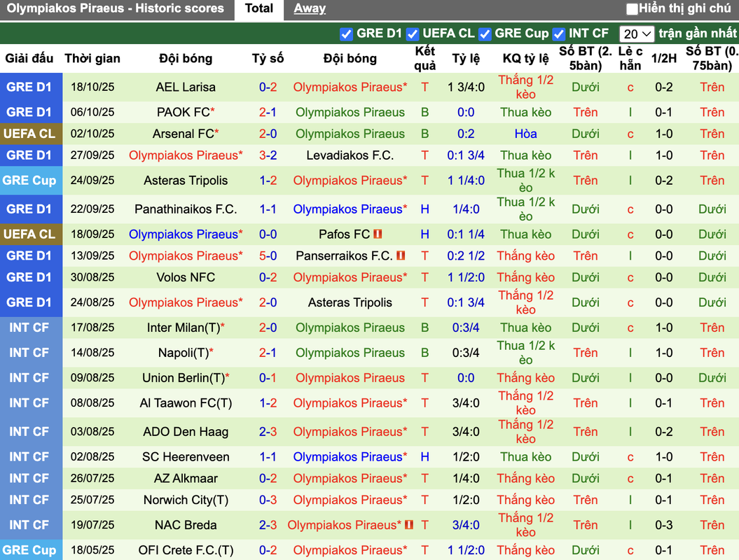Uncheck the UEFA CL league filter

pos(413,34)
